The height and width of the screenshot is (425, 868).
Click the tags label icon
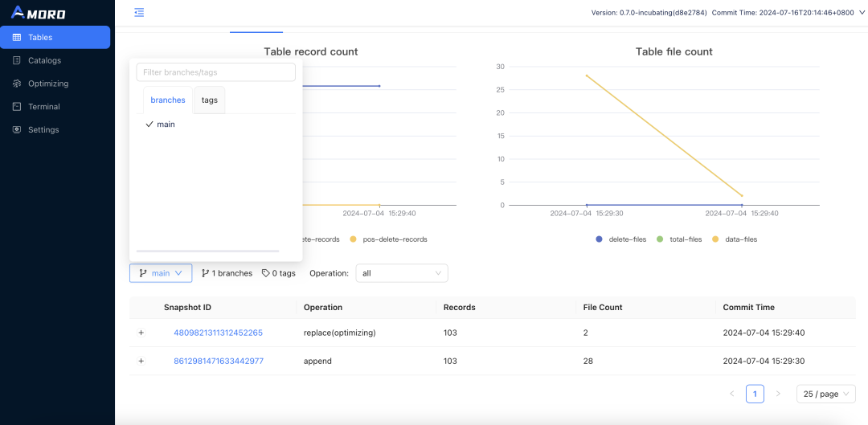266,273
